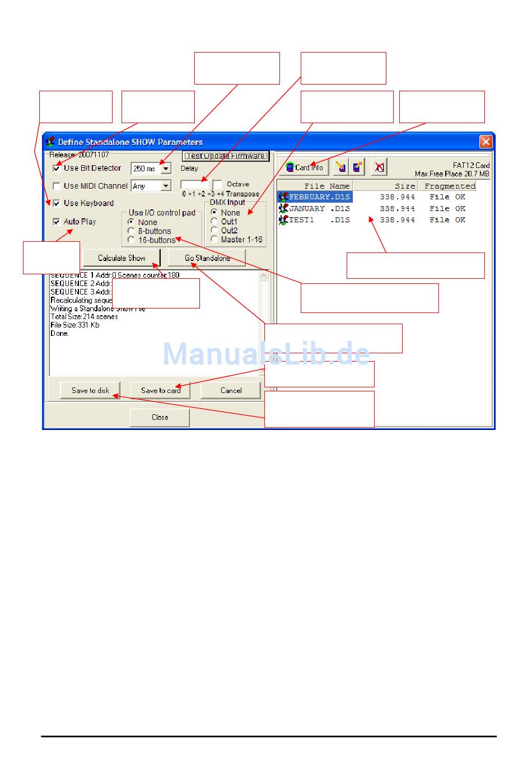Uncheck Use Bit Detector
532x767 pixels.
point(57,168)
